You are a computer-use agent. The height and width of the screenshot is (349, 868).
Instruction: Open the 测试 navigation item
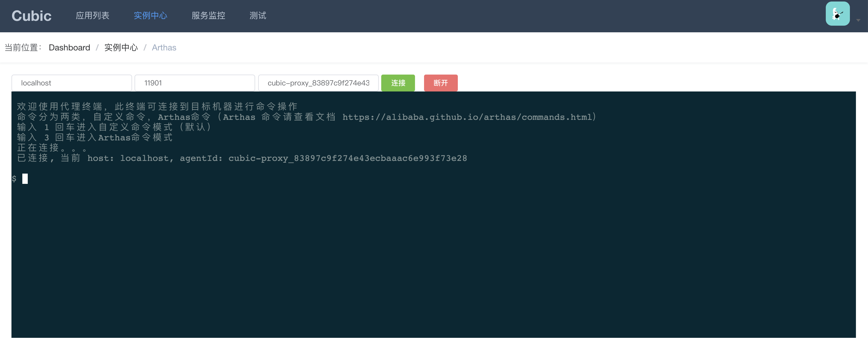(x=258, y=15)
